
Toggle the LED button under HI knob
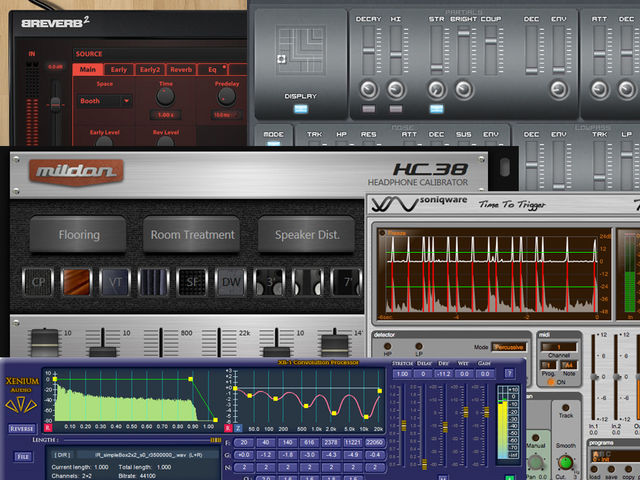pos(396,109)
